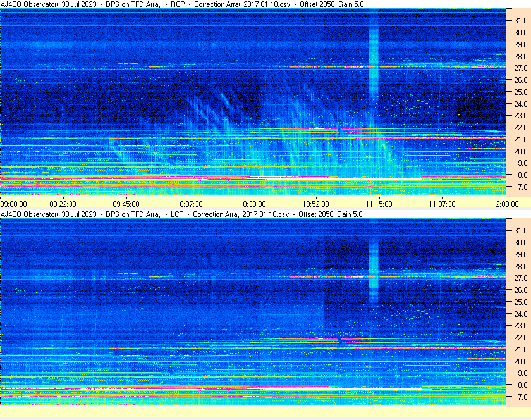
Task: Select the 24.0 frequency tick in RCP panel
Action: click(x=520, y=104)
